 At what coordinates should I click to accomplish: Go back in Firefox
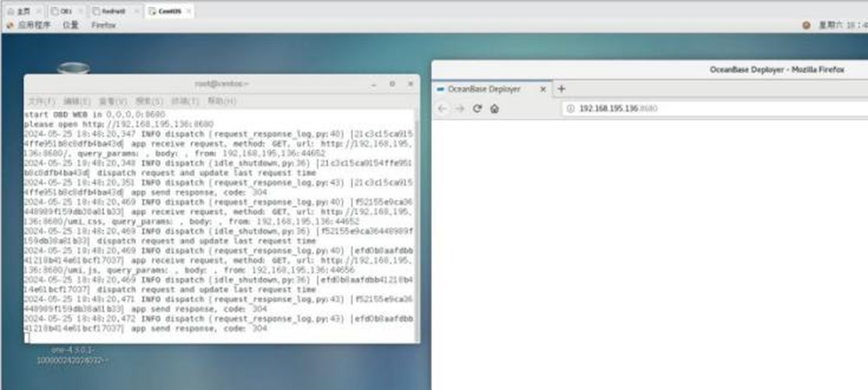[x=441, y=109]
